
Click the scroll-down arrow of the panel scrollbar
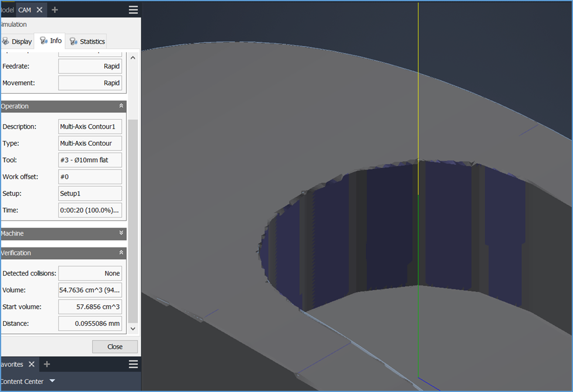133,328
